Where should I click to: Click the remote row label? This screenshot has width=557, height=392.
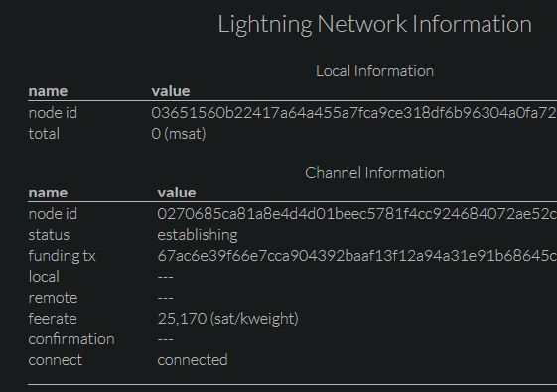pos(53,298)
